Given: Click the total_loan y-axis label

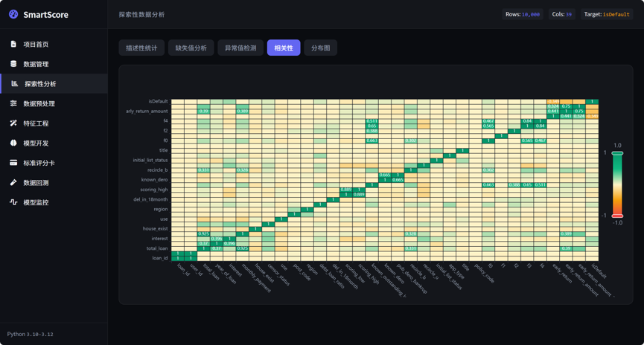Looking at the screenshot, I should (157, 248).
